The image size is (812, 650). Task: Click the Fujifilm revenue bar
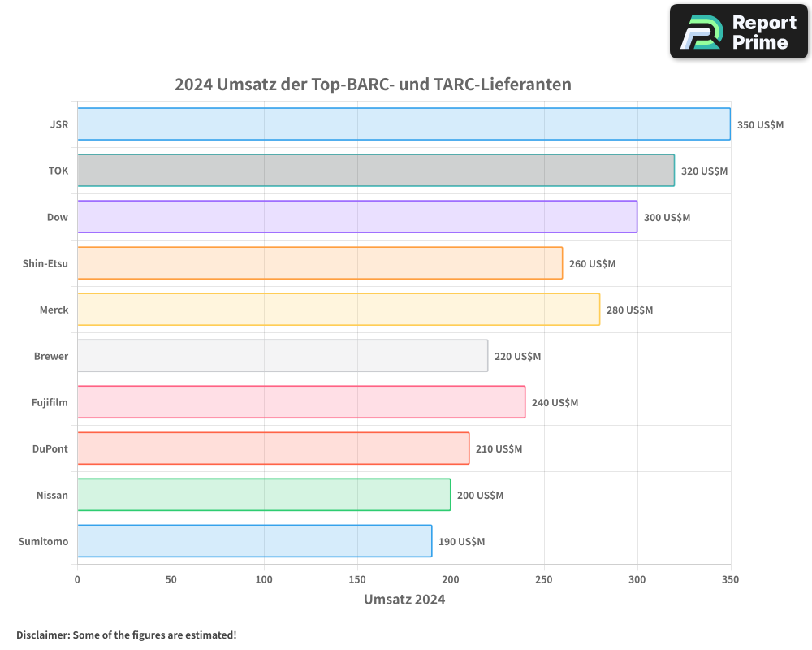pyautogui.click(x=300, y=402)
